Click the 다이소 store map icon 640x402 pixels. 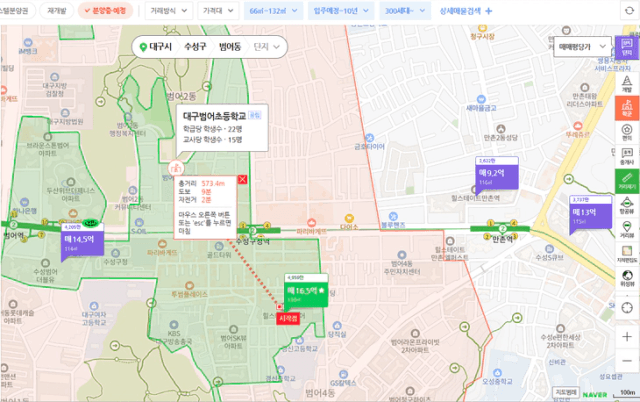point(349,218)
